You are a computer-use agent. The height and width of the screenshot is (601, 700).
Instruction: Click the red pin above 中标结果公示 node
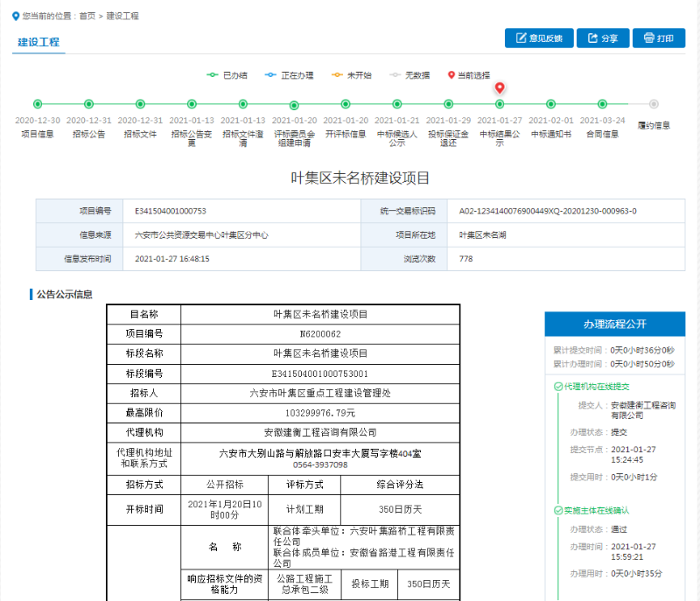[x=500, y=87]
